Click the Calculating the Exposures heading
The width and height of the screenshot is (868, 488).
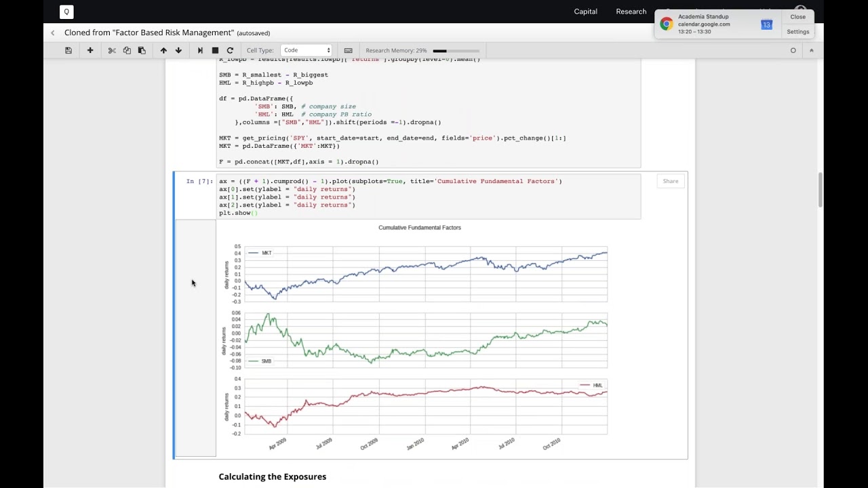[272, 476]
